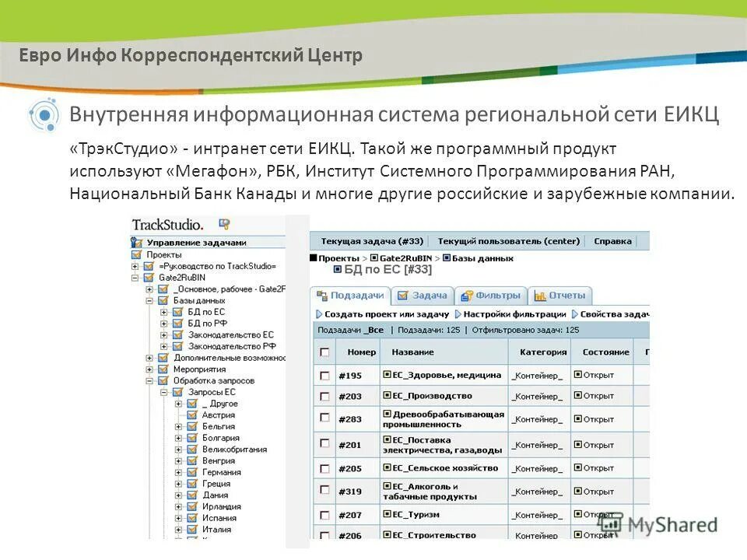Image resolution: width=747 pixels, height=560 pixels.
Task: Select the Подзадачи tab icon
Action: click(x=322, y=294)
